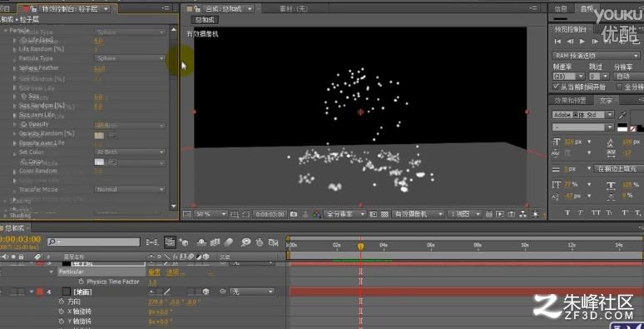The width and height of the screenshot is (644, 329).
Task: Click the Color swatch in the Particle settings
Action: pos(99,162)
